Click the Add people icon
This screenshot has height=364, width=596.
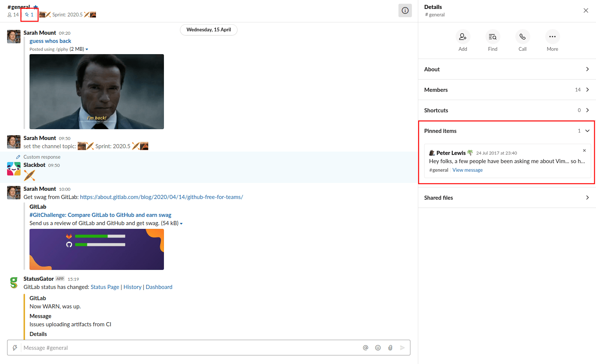point(463,37)
